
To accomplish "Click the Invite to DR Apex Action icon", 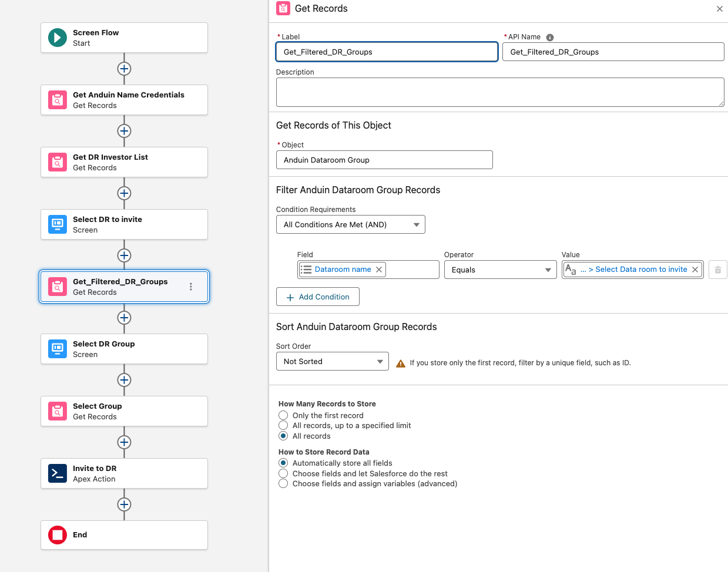I will pyautogui.click(x=57, y=473).
